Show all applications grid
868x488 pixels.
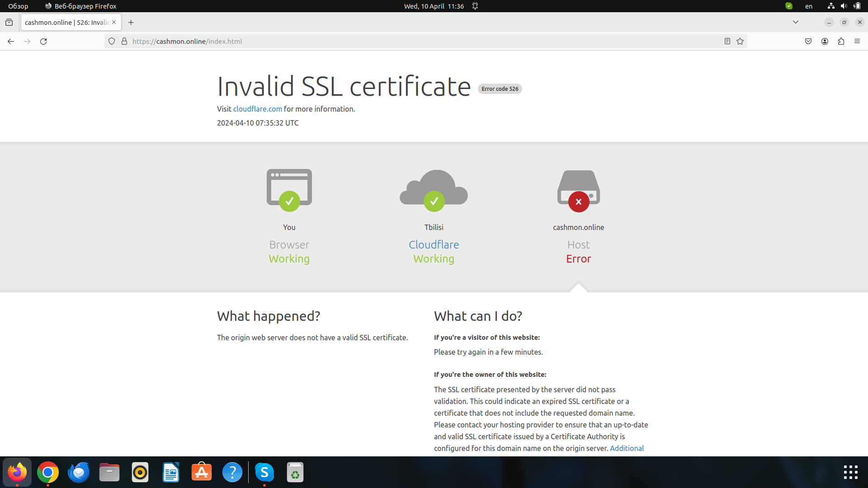tap(851, 472)
